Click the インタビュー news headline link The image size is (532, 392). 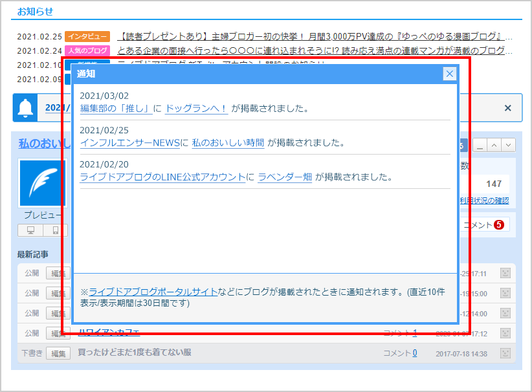[x=315, y=36]
